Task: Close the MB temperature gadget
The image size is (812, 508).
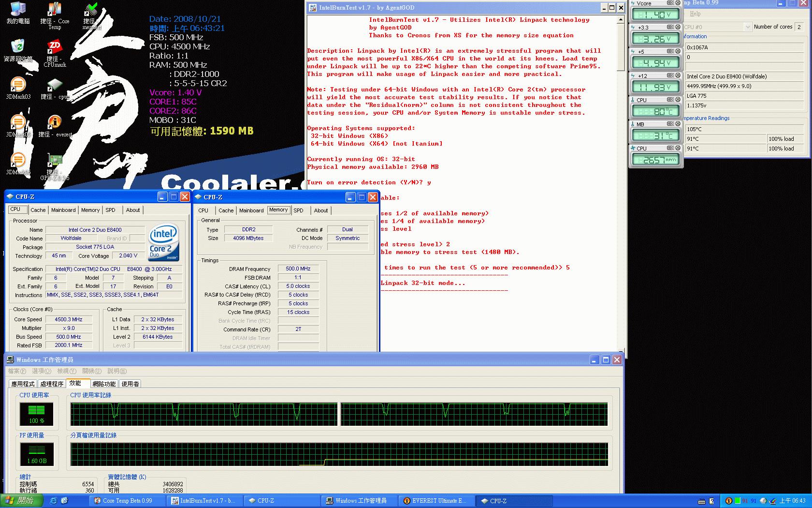Action: coord(678,124)
